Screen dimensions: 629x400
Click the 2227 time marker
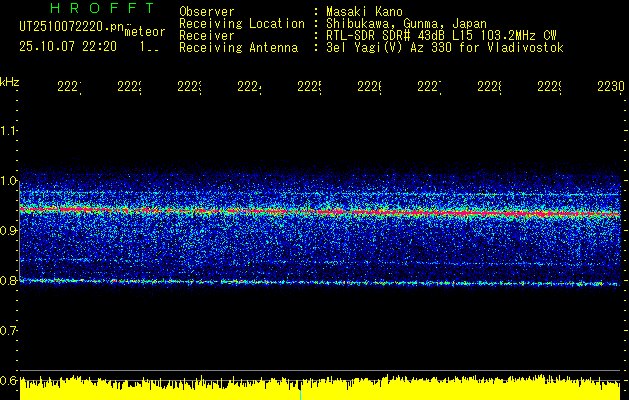pyautogui.click(x=430, y=87)
